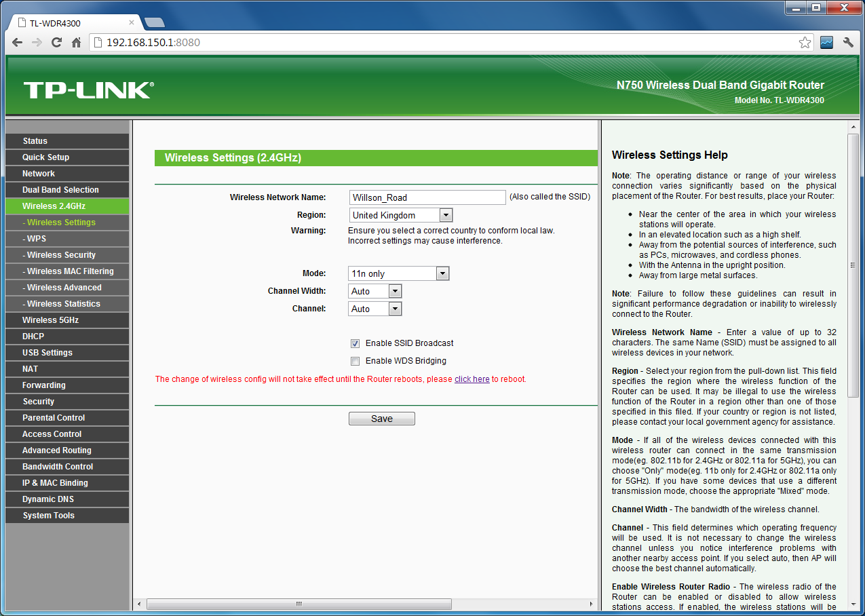Click the 'Wireless Settings (2.4GHz)' title
865x616 pixels.
233,158
